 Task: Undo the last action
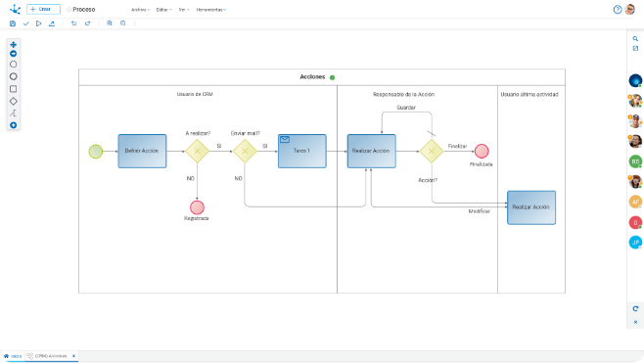click(74, 23)
